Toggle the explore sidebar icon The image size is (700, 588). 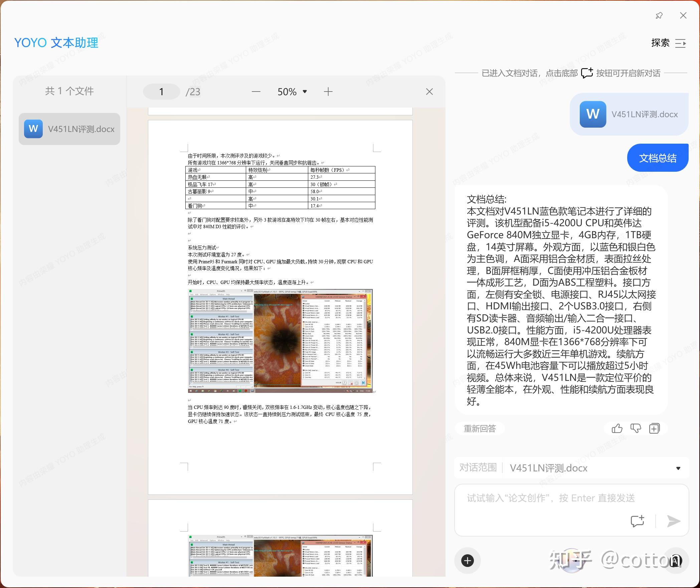681,43
